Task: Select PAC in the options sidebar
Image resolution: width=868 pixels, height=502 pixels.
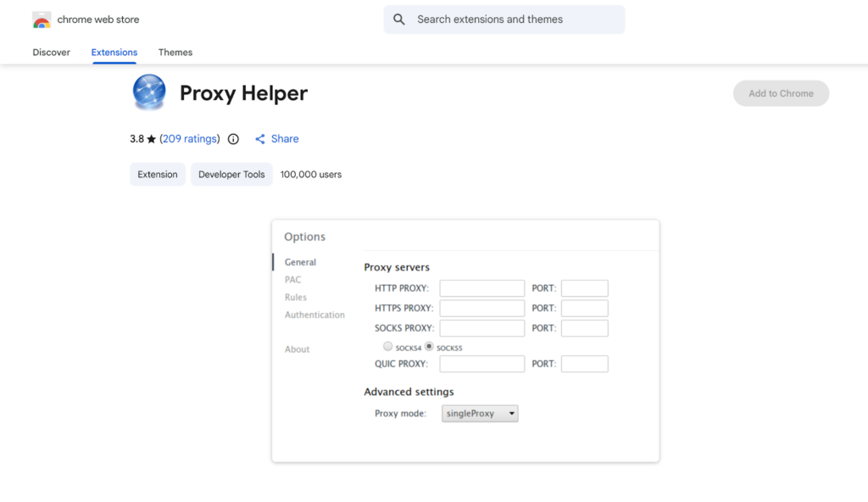Action: point(292,280)
